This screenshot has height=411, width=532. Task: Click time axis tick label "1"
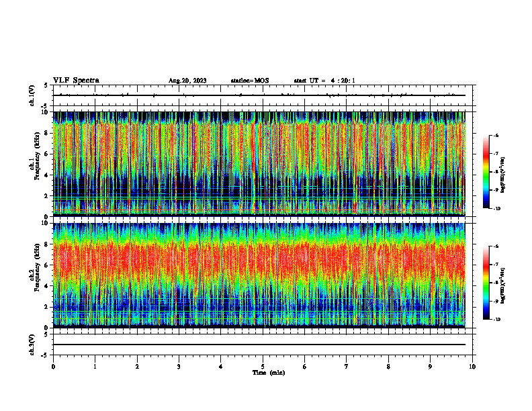point(95,367)
